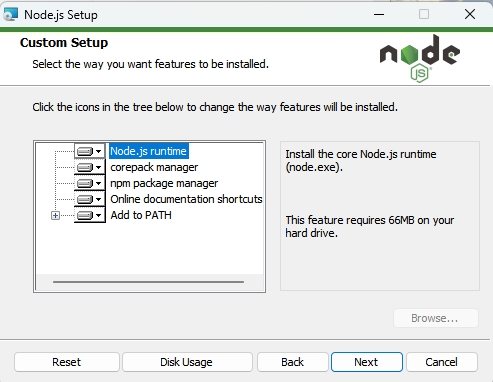Cancel the Node.js setup

442,362
